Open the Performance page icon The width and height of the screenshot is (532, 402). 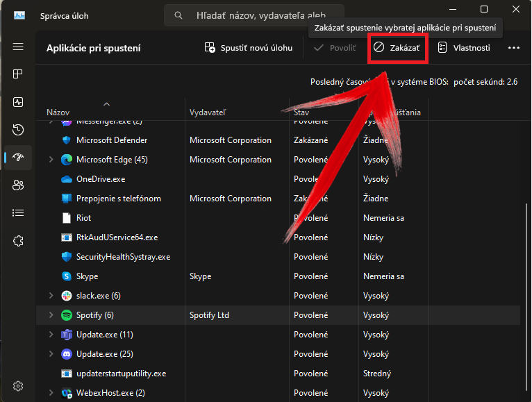coord(18,102)
